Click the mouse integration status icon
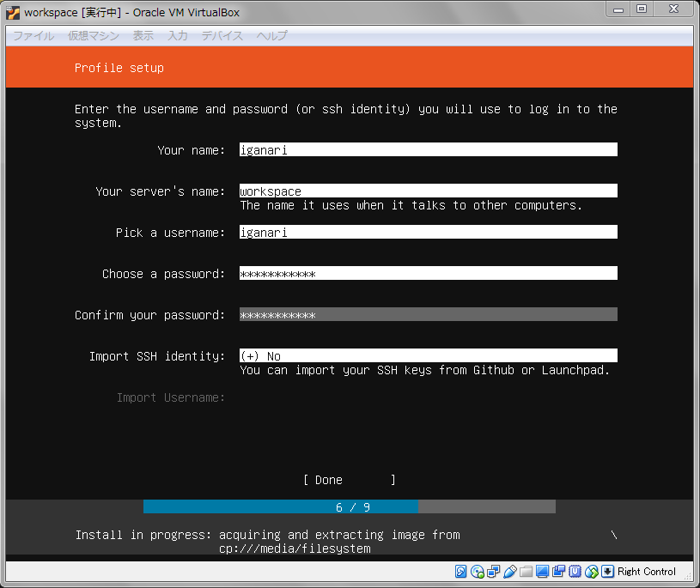The image size is (700, 588). tap(592, 572)
